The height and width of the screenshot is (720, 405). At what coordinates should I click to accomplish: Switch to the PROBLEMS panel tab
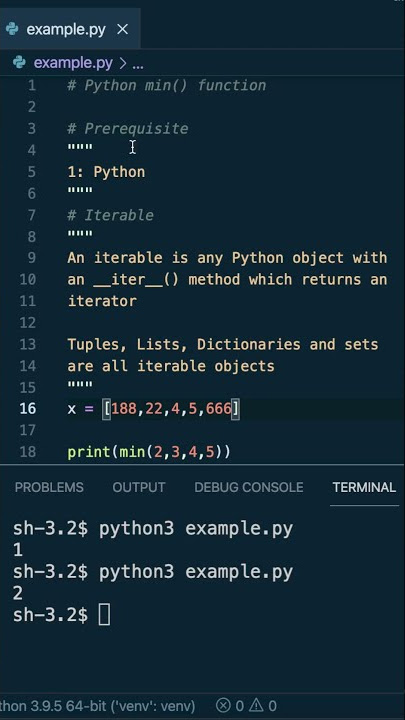tap(49, 487)
